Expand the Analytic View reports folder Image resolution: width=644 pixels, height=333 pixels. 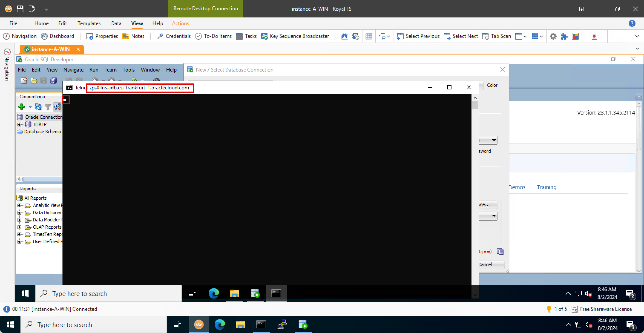tap(19, 205)
